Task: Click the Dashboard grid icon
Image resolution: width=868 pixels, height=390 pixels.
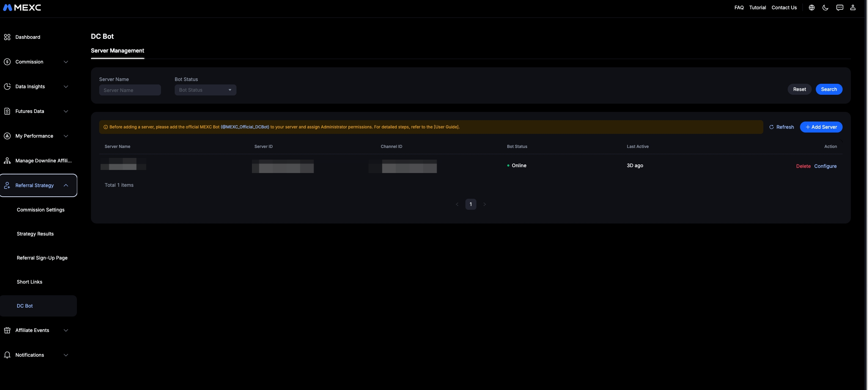Action: click(7, 37)
